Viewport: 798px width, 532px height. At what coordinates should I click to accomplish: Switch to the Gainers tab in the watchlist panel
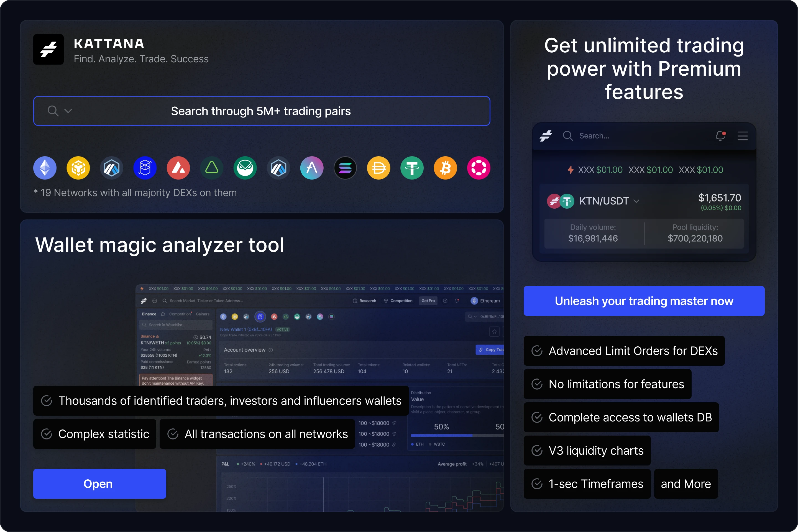(x=203, y=314)
